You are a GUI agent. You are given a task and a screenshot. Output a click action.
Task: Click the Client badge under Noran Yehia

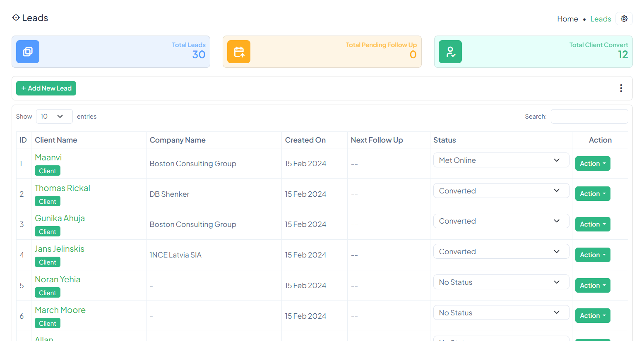(x=48, y=293)
